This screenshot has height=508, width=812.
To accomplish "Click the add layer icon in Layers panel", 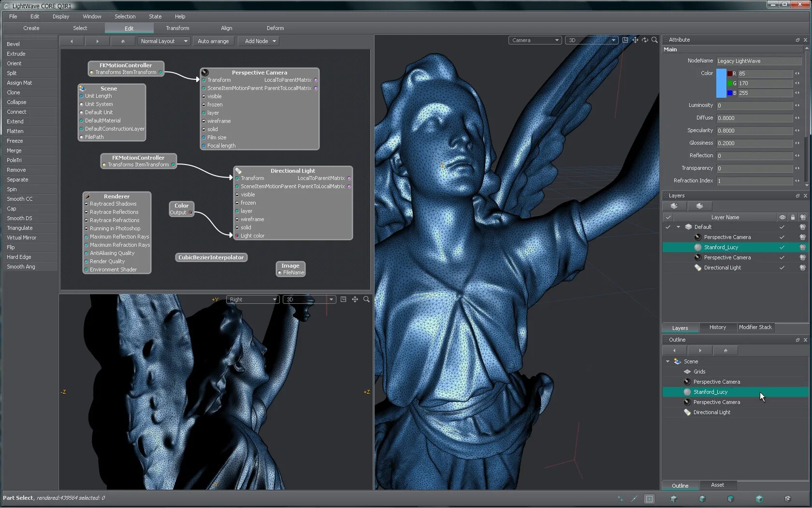I will pyautogui.click(x=674, y=206).
